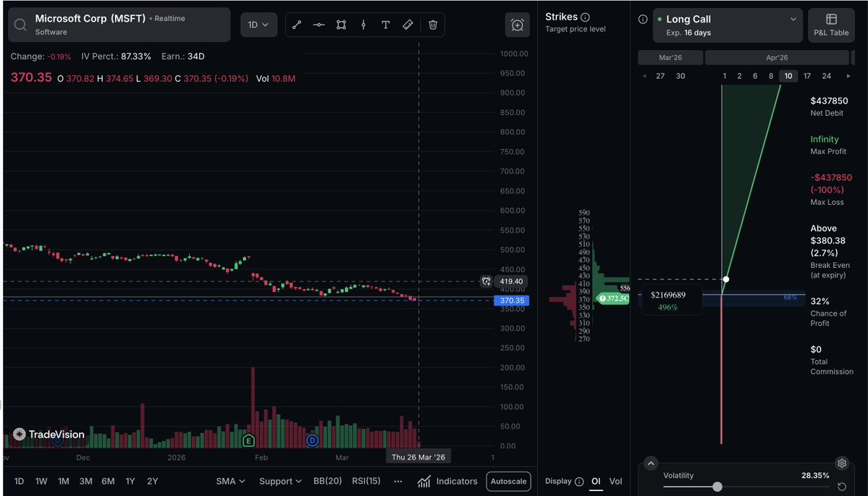Click the Volatility slider handle

[717, 487]
